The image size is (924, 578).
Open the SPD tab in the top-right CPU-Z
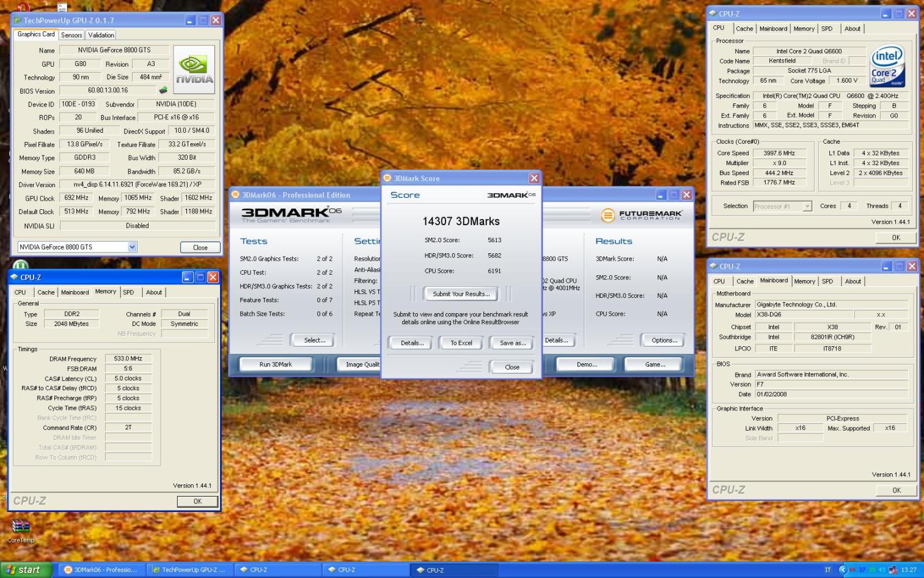pyautogui.click(x=827, y=29)
